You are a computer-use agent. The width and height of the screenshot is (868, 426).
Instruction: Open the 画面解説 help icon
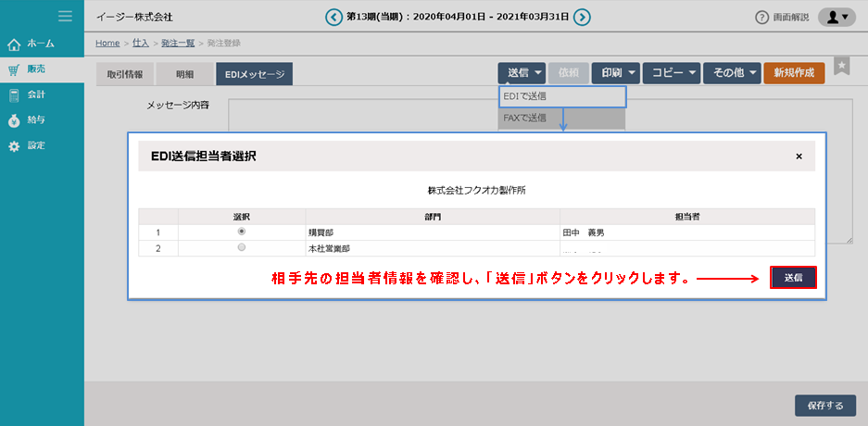762,18
